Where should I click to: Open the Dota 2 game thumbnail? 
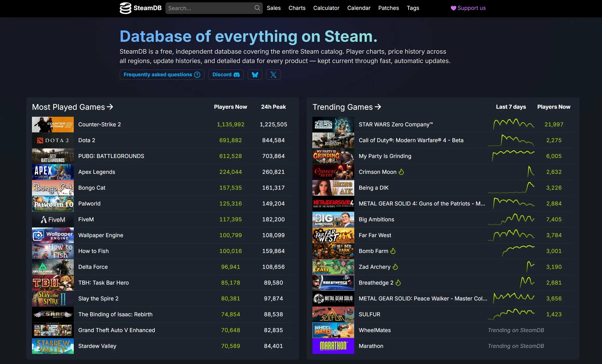(x=53, y=140)
